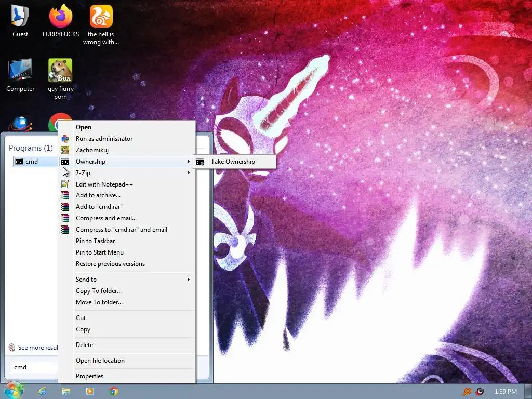Open Windows Media Player from the taskbar
This screenshot has width=532, height=399.
90,391
